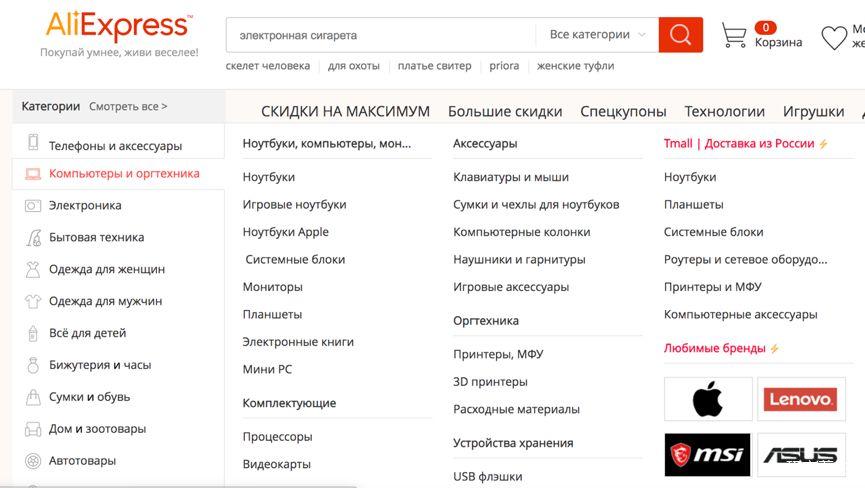Viewport: 865px width, 488px height.
Task: Click the dress icon for Одежда для женщин
Action: pyautogui.click(x=33, y=269)
